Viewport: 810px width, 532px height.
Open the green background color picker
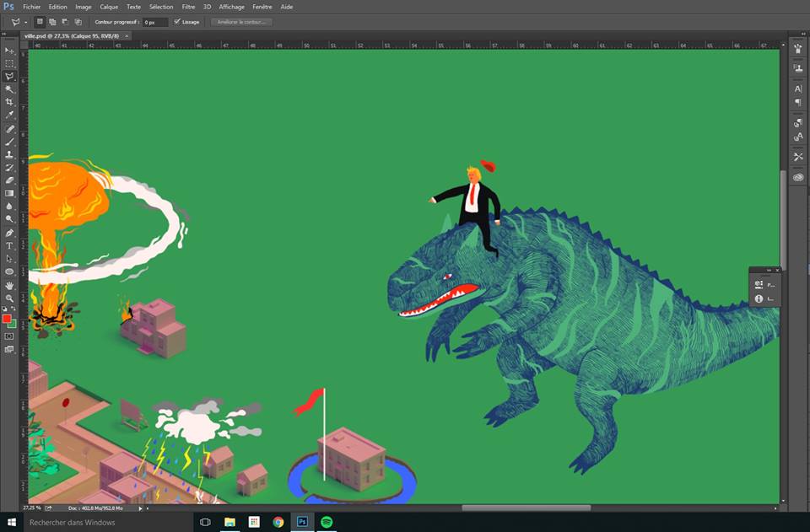click(13, 325)
